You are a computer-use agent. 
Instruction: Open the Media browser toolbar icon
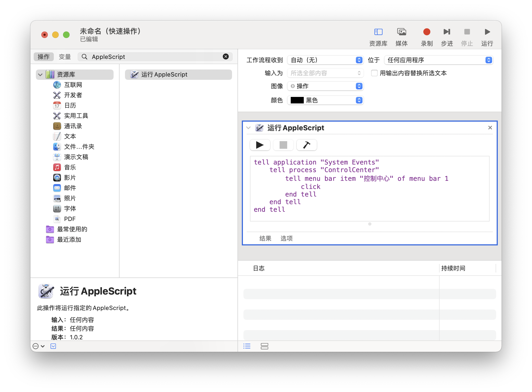pos(402,32)
